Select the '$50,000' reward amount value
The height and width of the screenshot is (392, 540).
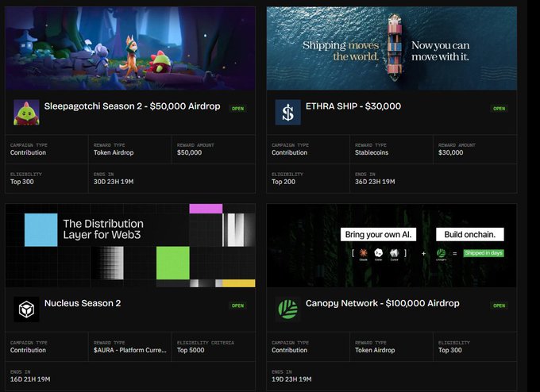(190, 152)
